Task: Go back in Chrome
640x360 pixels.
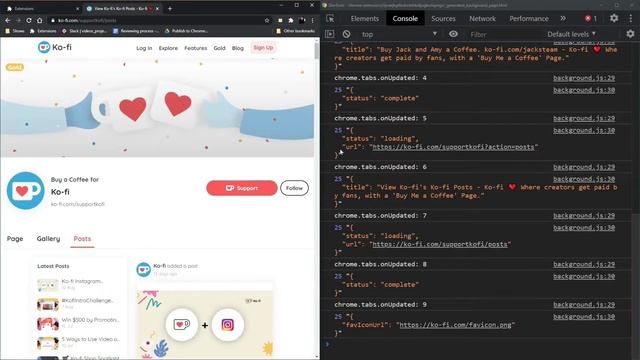Action: point(8,20)
